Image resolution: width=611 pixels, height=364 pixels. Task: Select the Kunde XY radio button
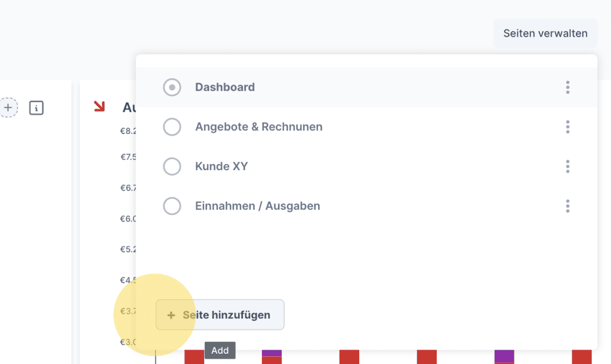pyautogui.click(x=172, y=166)
